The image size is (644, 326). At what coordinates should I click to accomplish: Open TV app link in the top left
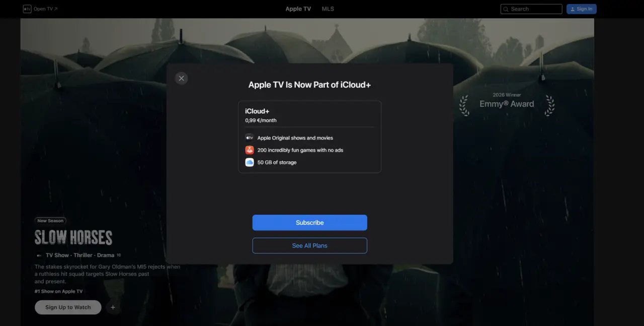45,9
